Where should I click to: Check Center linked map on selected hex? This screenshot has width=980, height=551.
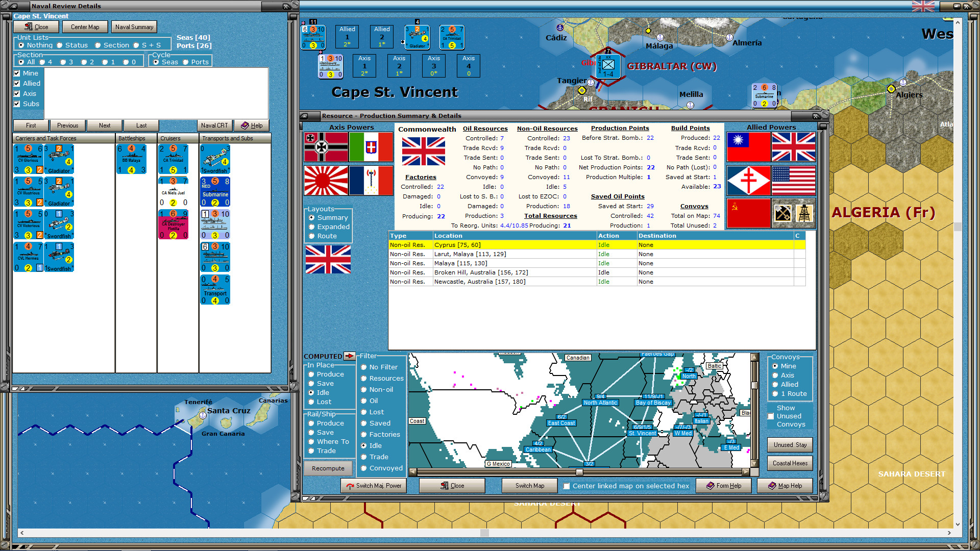coord(567,486)
